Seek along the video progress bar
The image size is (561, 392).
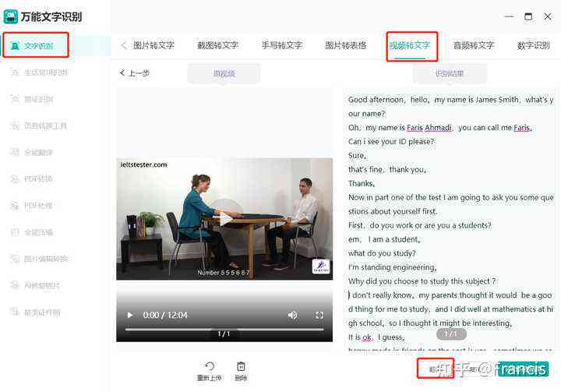pyautogui.click(x=224, y=329)
